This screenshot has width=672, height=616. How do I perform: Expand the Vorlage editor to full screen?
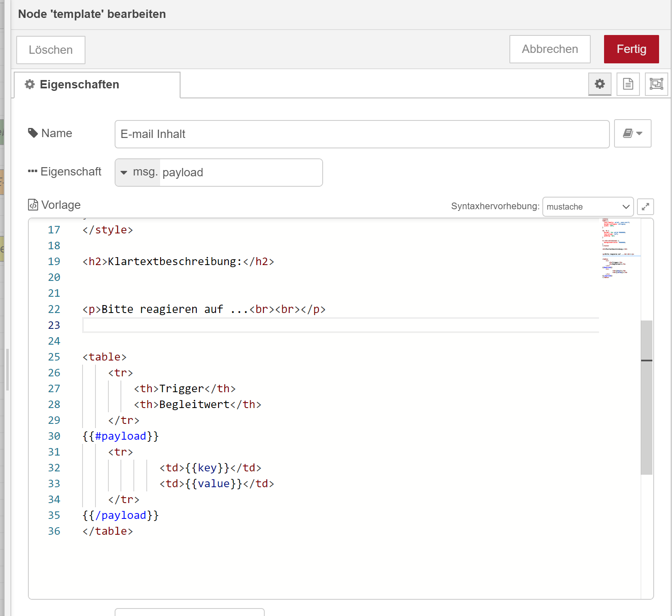(x=645, y=207)
